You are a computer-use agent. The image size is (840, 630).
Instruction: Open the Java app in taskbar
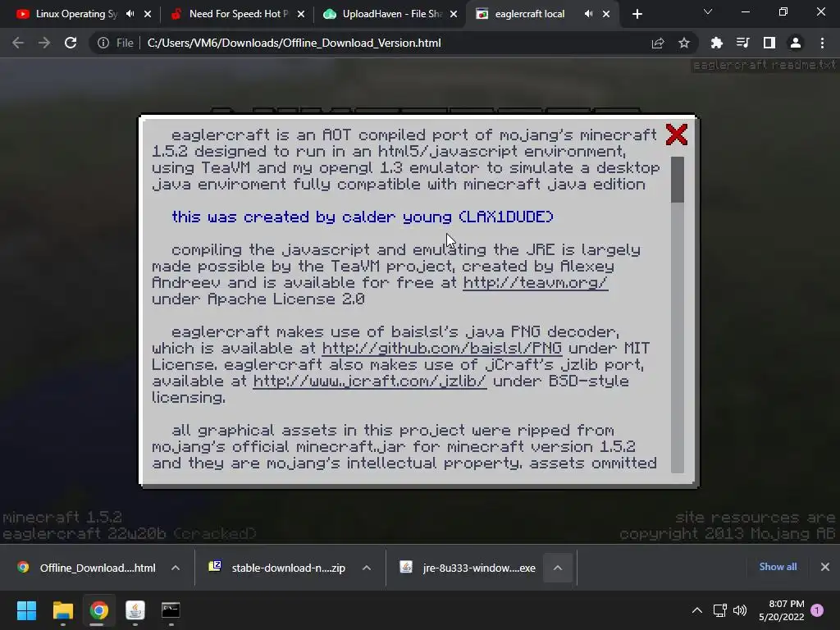click(x=135, y=610)
